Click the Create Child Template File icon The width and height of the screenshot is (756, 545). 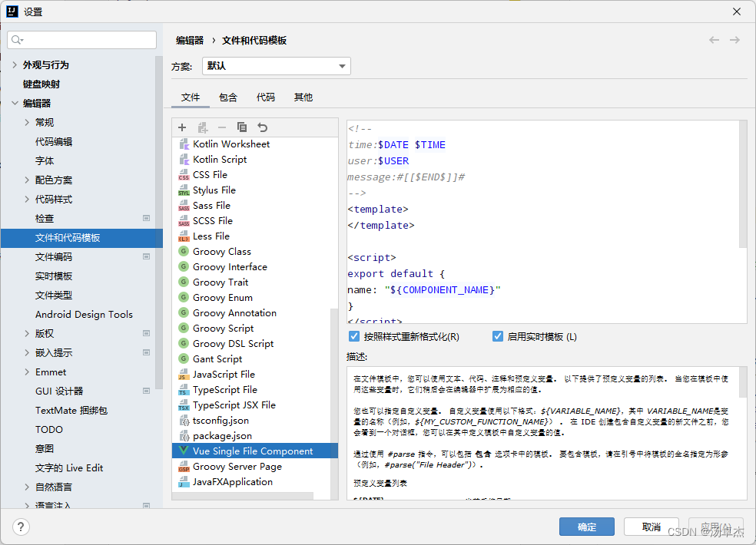[x=203, y=127]
